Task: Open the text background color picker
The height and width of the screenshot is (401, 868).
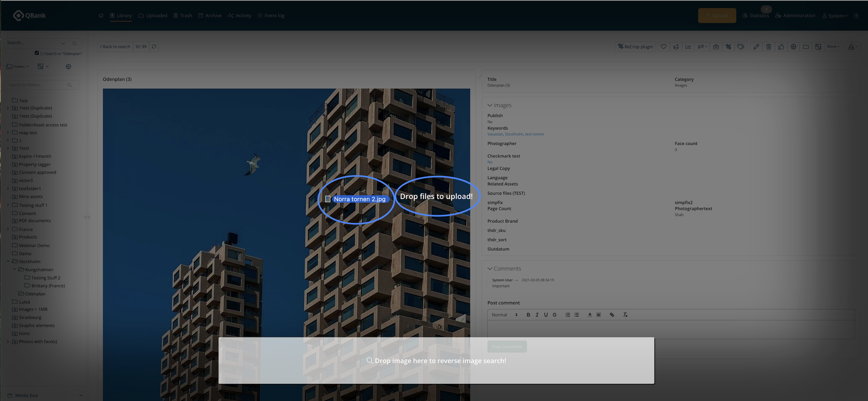Action: point(598,315)
